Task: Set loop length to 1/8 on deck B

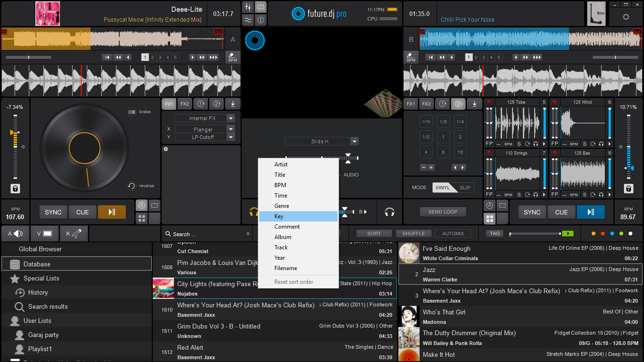Action: point(443,122)
